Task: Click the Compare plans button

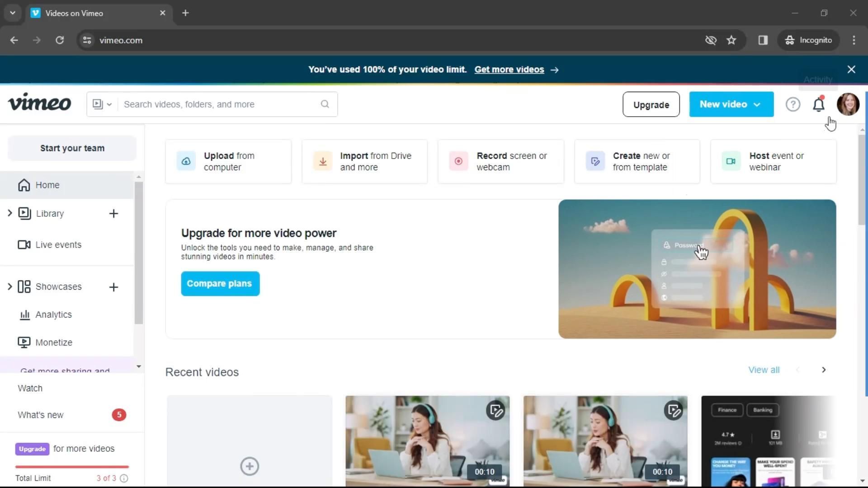Action: (x=220, y=284)
